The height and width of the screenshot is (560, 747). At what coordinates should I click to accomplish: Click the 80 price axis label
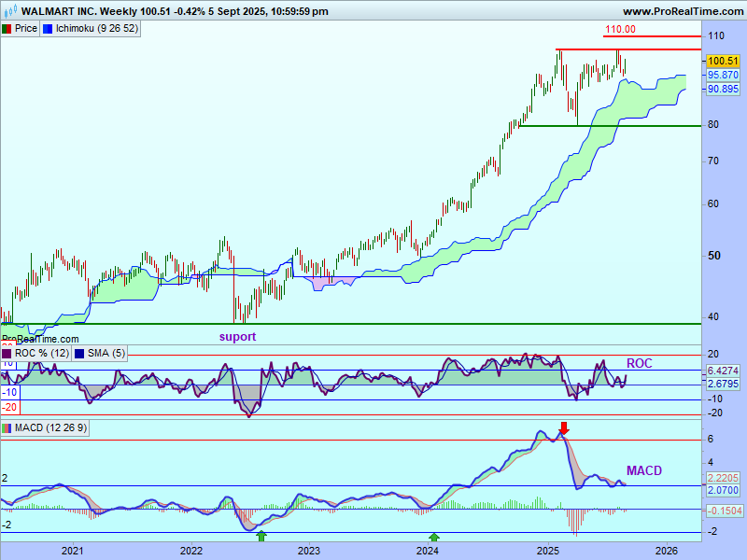713,125
